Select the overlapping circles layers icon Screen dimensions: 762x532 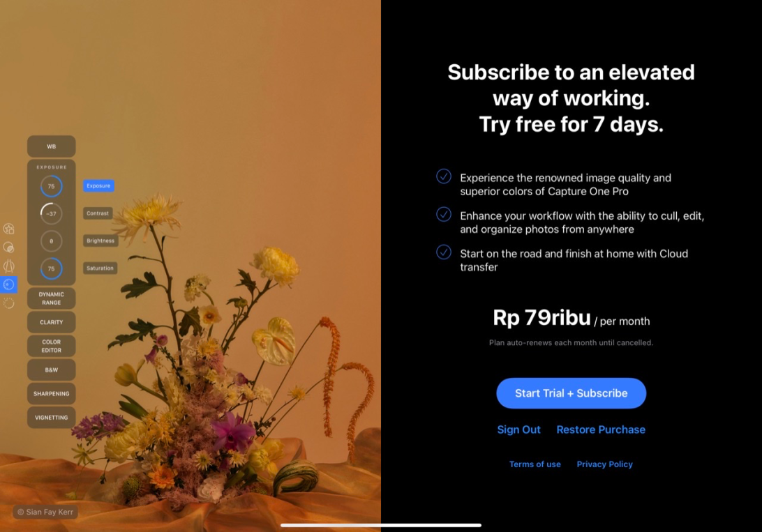tap(9, 248)
